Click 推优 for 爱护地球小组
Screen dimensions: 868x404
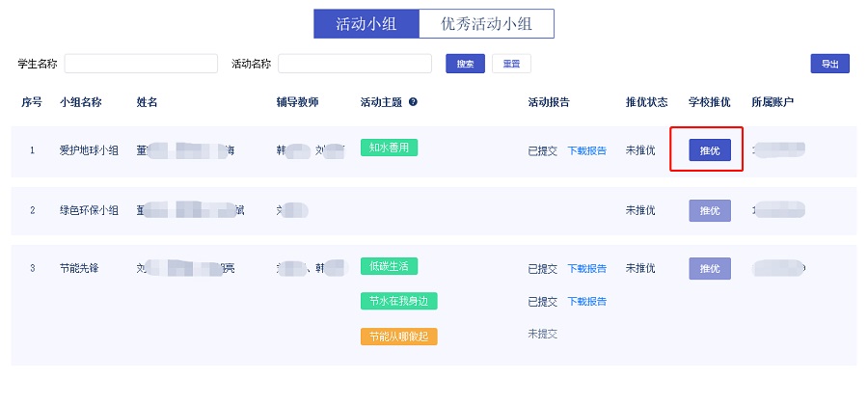click(709, 150)
